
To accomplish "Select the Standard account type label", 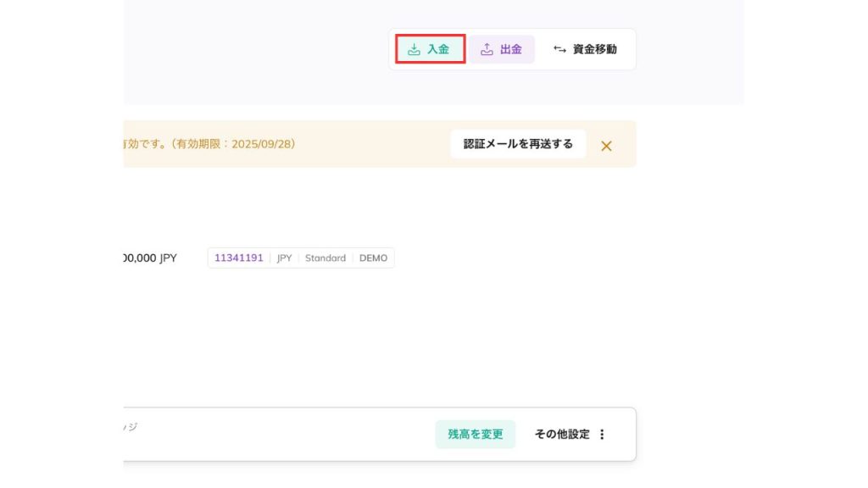I will [325, 258].
